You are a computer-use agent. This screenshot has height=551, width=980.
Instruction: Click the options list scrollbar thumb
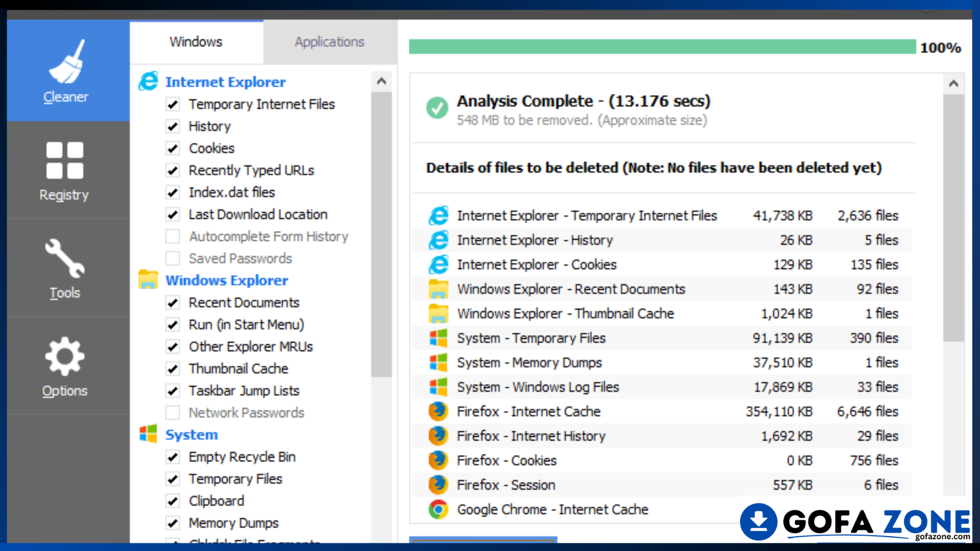click(381, 235)
